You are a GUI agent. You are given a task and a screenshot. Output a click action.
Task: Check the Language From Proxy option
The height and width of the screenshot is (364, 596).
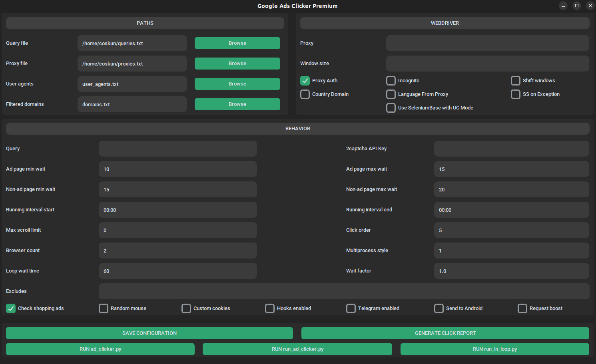pyautogui.click(x=391, y=94)
